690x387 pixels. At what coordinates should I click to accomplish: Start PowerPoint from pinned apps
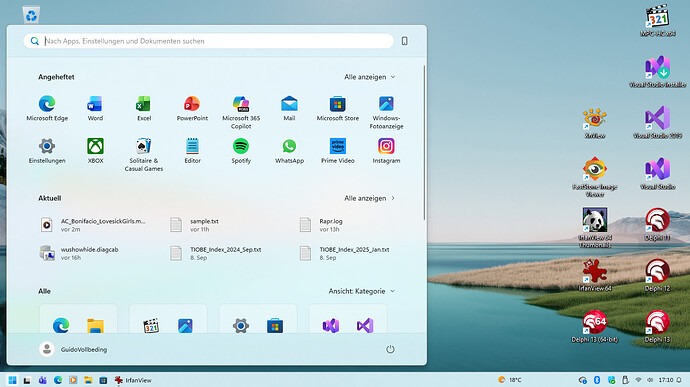[x=192, y=108]
